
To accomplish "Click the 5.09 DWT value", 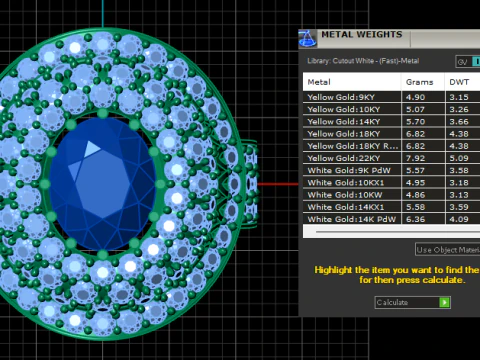I will (x=459, y=158).
